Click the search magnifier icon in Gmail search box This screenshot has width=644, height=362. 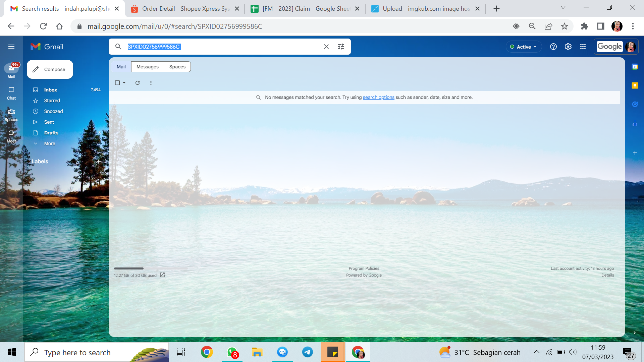click(x=118, y=47)
